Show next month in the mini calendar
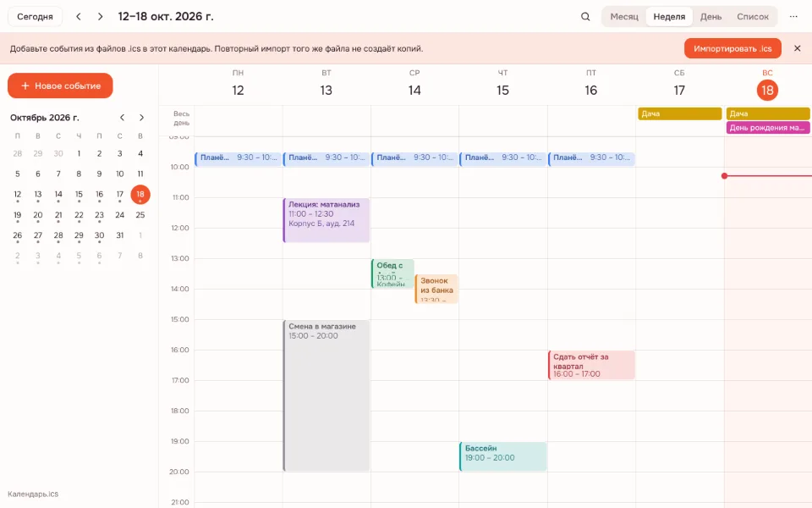The image size is (812, 508). [141, 118]
